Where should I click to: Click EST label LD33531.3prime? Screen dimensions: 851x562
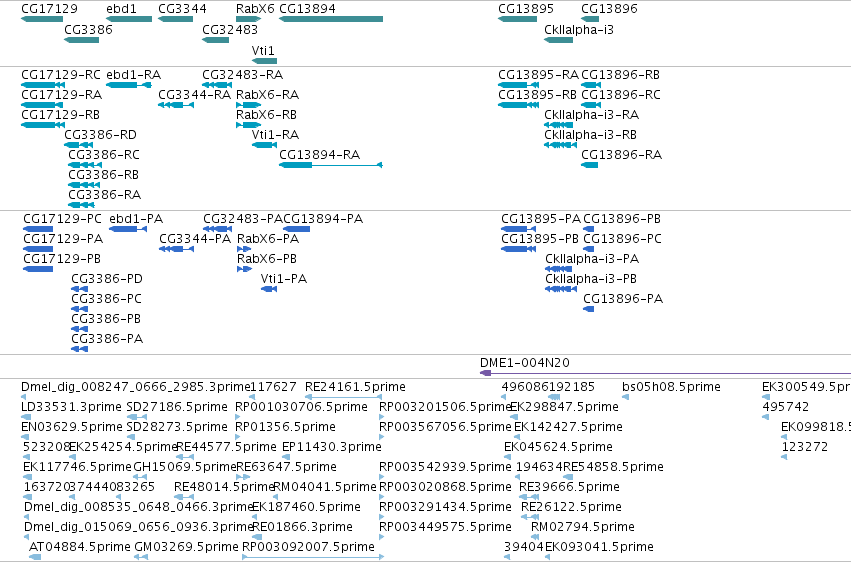(71, 406)
